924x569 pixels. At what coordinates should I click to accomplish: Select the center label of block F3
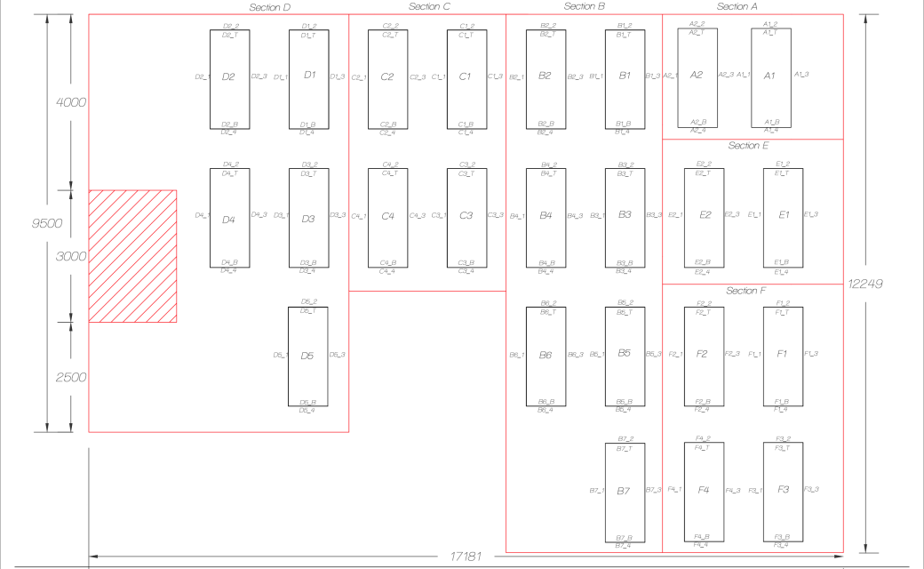point(783,490)
